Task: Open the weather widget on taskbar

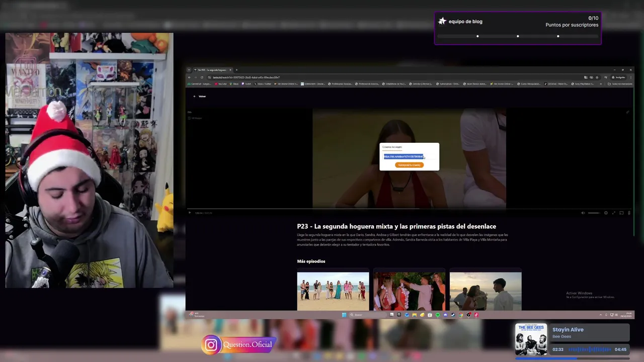Action: pos(197,315)
